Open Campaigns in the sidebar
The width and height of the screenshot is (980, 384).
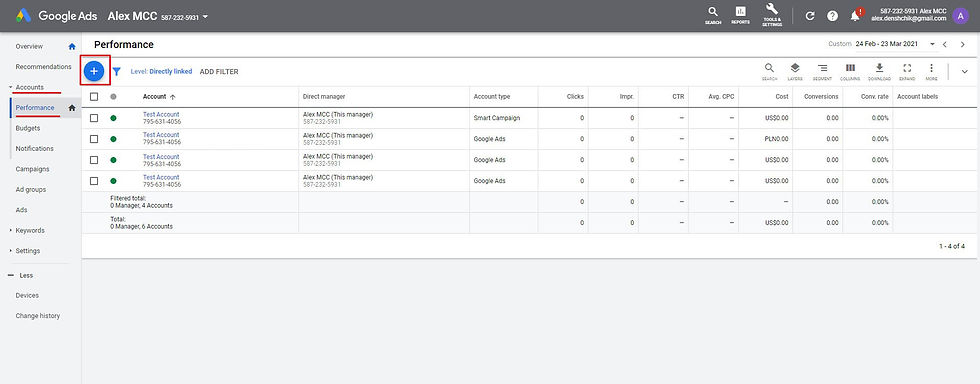(x=32, y=169)
